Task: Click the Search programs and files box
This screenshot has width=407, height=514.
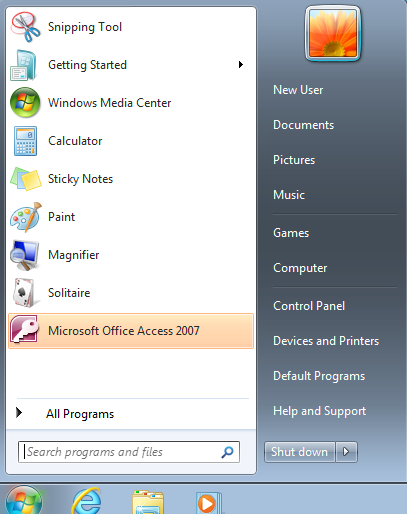Action: [129, 452]
